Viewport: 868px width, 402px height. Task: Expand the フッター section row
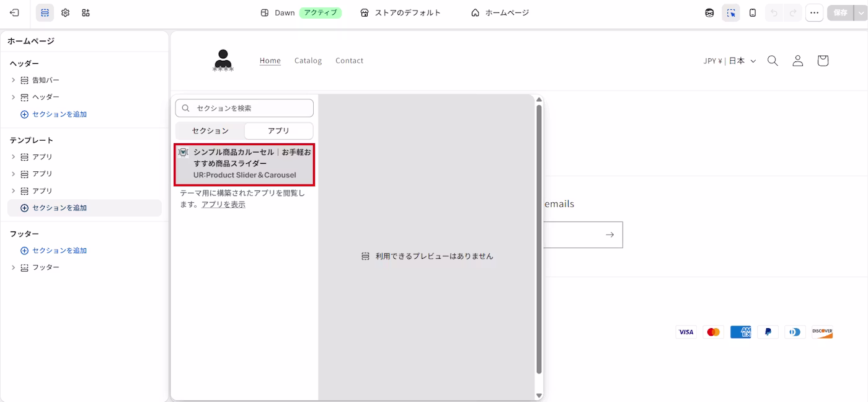(x=13, y=267)
